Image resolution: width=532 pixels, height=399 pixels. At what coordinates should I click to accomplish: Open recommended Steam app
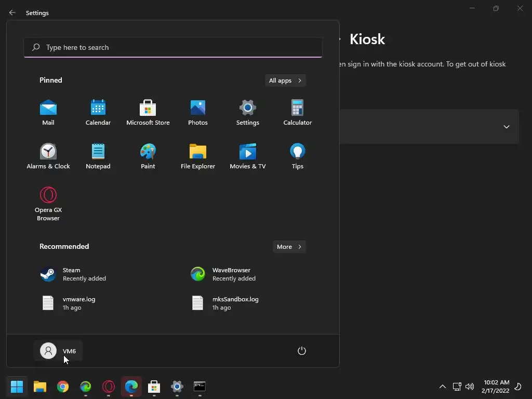[73, 274]
